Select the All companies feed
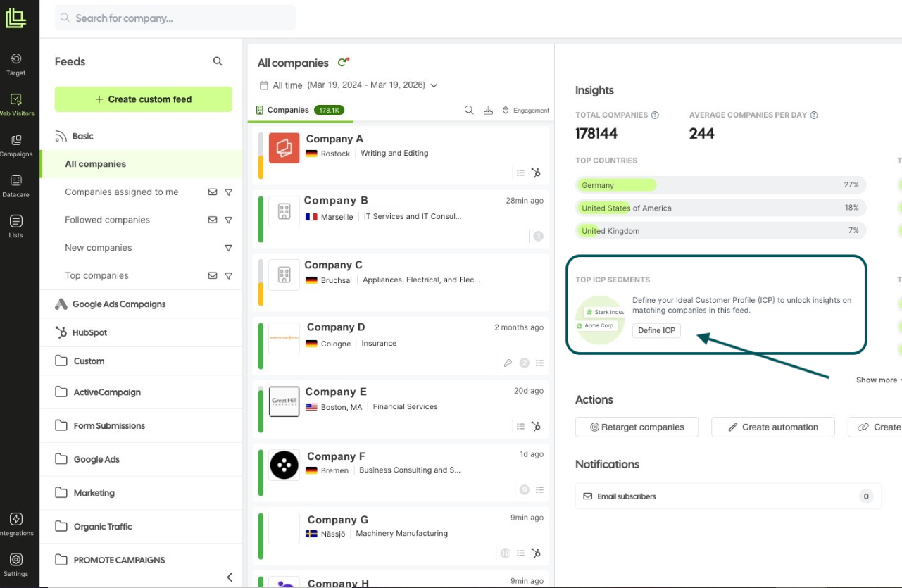 coord(141,164)
